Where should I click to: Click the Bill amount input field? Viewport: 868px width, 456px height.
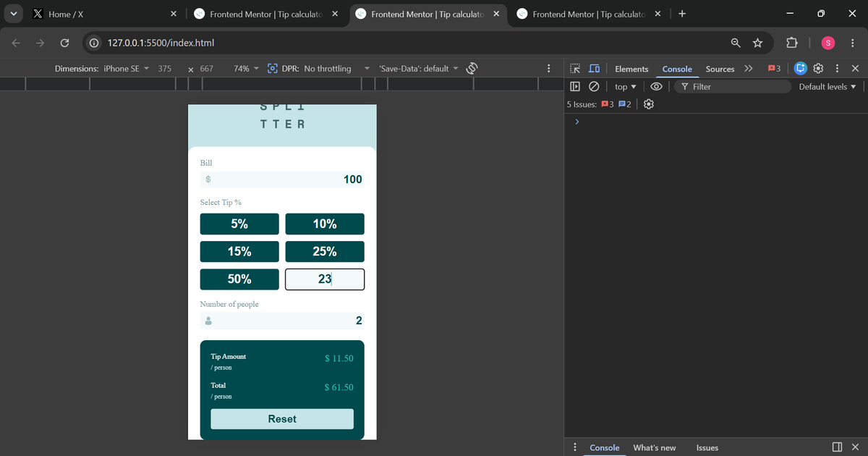click(x=282, y=179)
